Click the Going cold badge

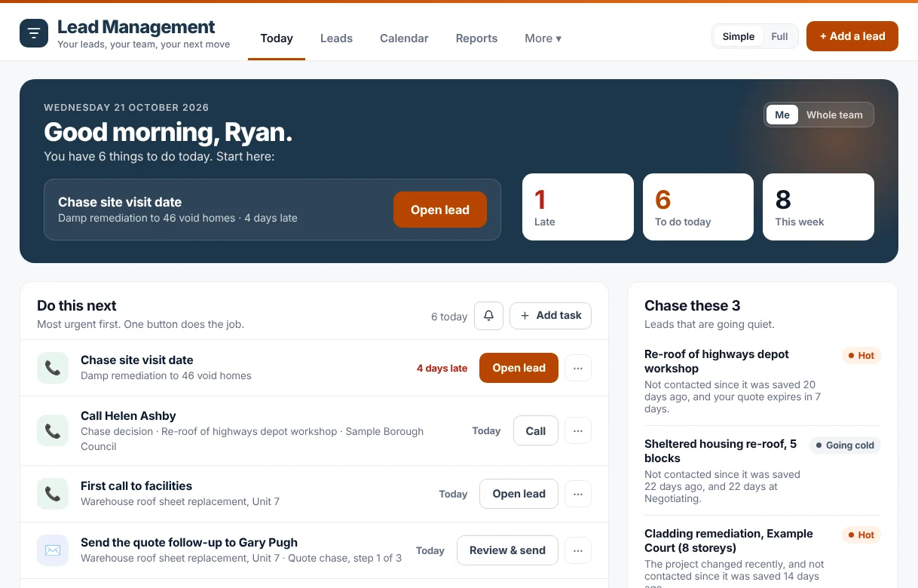pyautogui.click(x=845, y=446)
